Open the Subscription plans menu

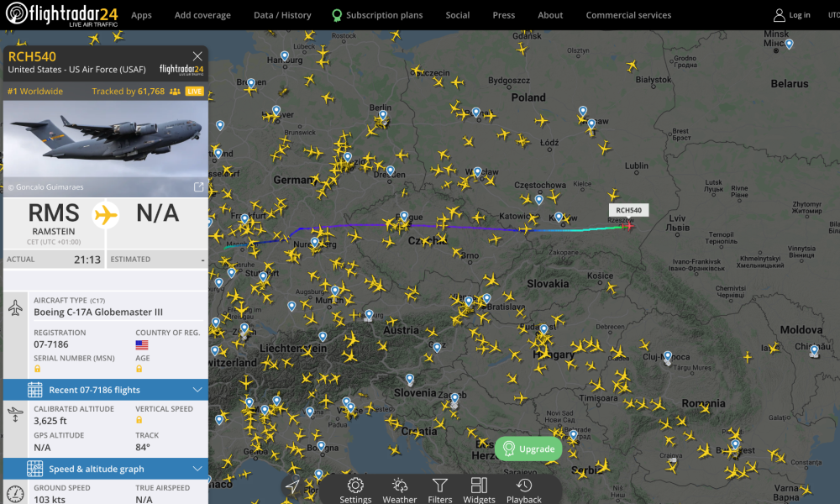[377, 15]
